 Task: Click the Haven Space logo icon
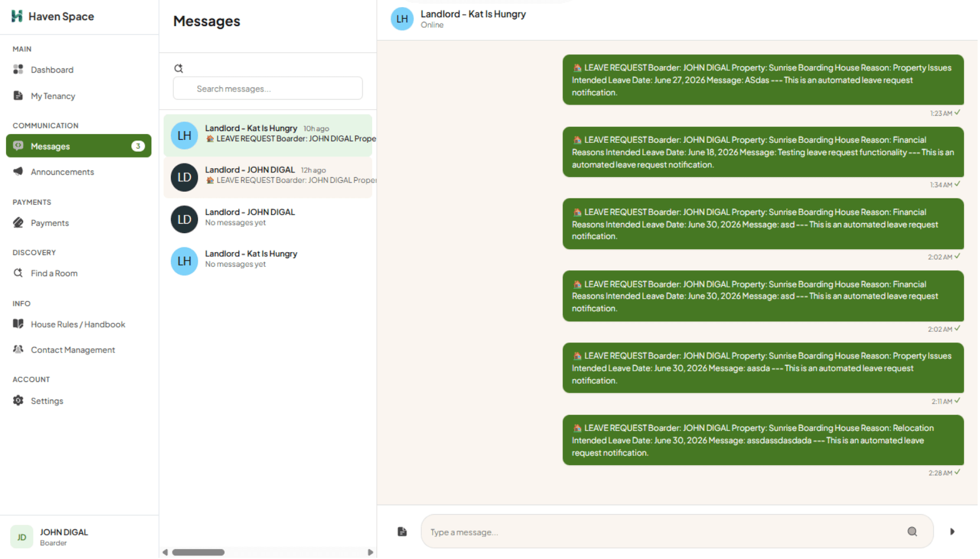click(x=17, y=16)
